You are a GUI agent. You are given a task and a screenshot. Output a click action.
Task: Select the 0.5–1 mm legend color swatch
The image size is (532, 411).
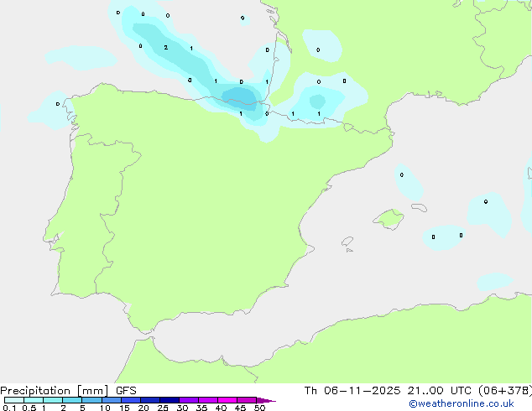coord(34,400)
